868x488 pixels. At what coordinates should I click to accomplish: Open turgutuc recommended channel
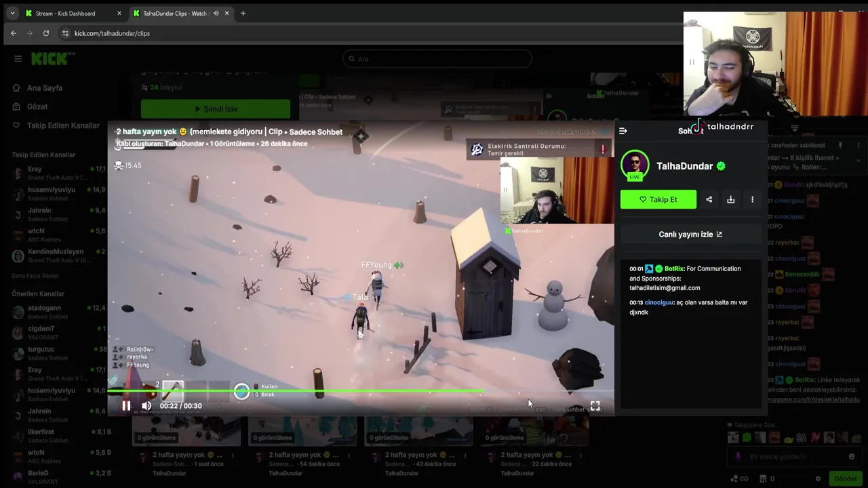(57, 353)
